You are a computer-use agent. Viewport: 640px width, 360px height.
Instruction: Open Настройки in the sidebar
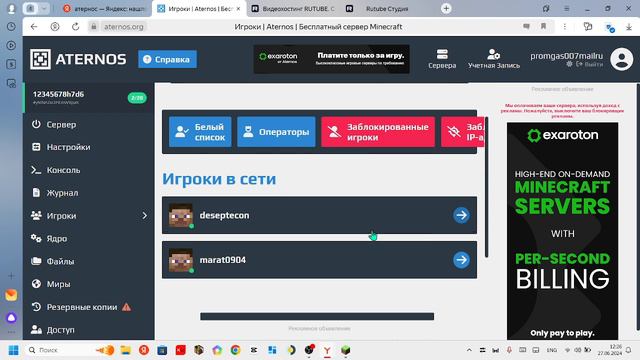click(x=61, y=147)
